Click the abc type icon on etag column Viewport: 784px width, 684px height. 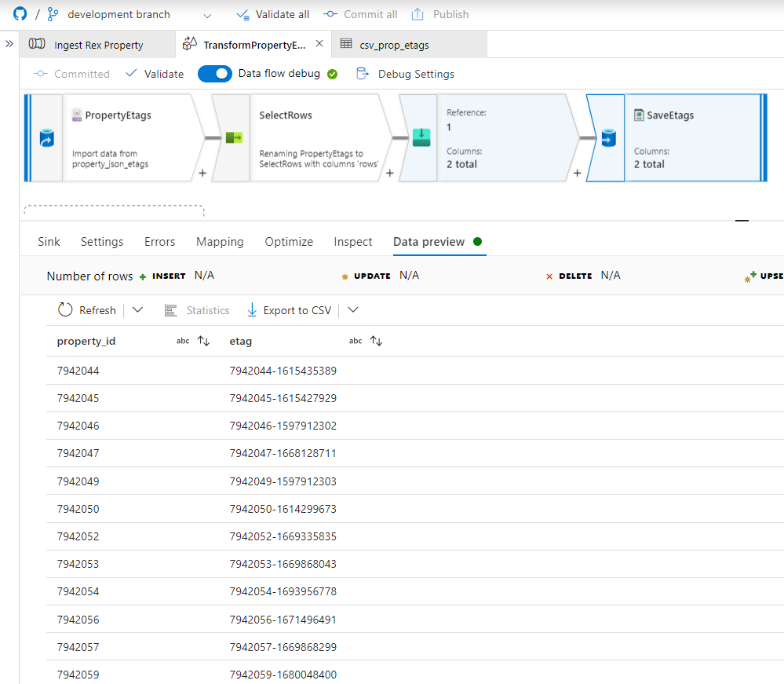coord(355,341)
